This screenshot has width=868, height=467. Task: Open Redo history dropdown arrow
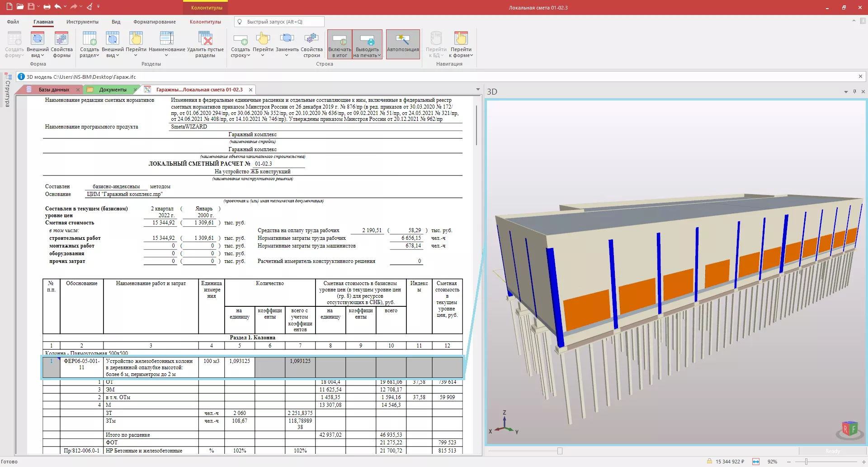tap(81, 7)
